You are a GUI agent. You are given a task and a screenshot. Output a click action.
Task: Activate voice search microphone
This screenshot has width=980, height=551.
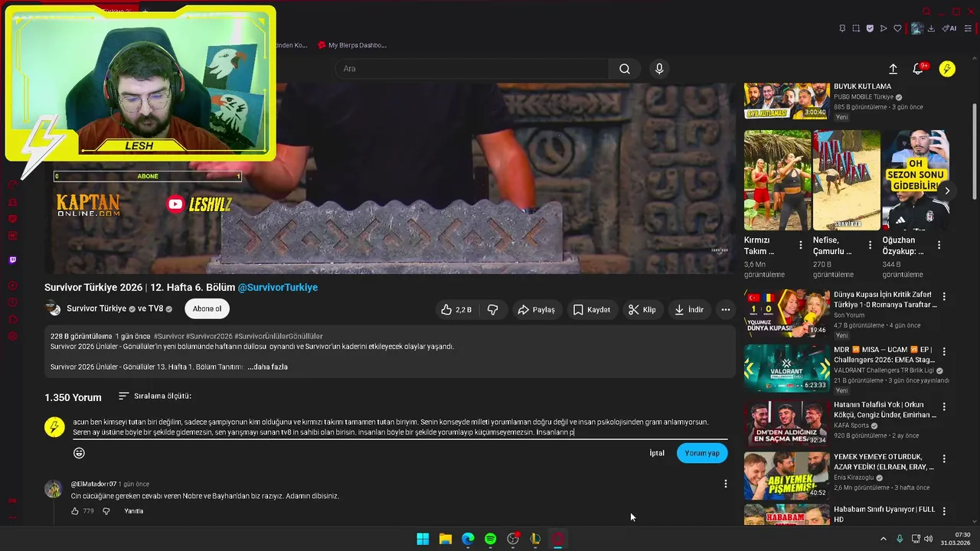[x=659, y=69]
